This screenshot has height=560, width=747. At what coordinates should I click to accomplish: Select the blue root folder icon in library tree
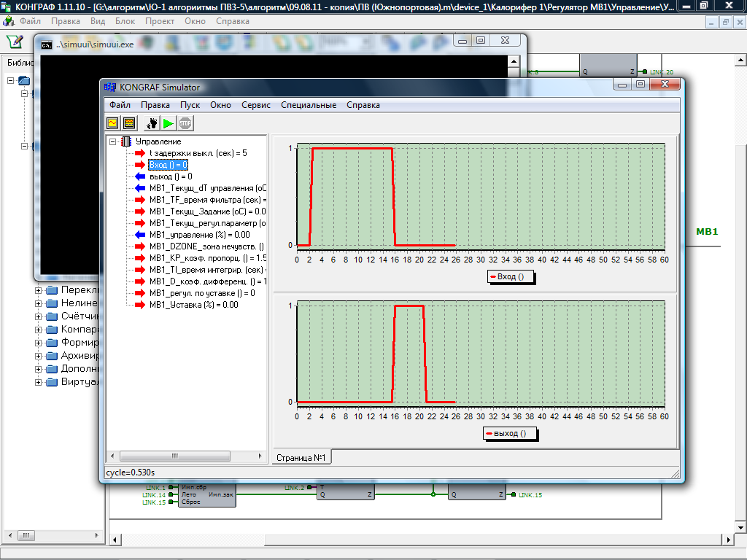pos(24,81)
